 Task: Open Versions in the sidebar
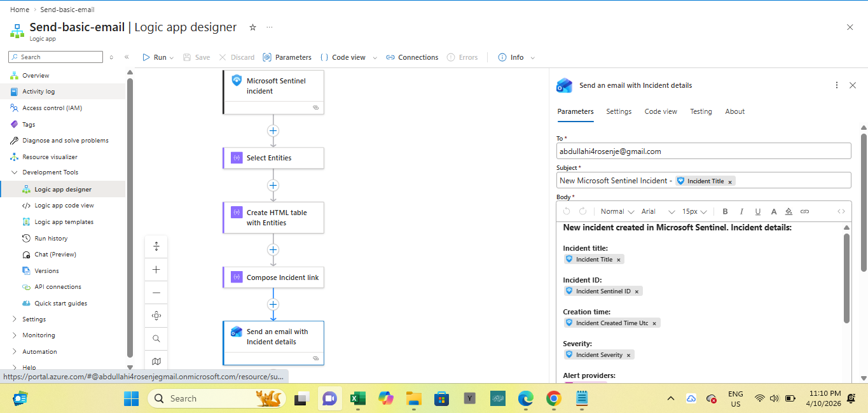tap(46, 271)
